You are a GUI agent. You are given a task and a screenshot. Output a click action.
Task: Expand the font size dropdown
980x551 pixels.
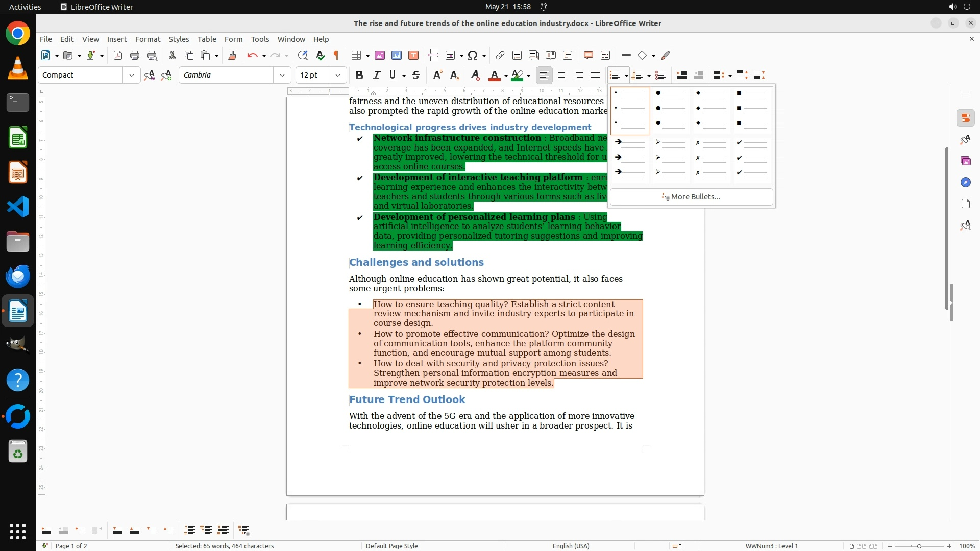tap(338, 76)
